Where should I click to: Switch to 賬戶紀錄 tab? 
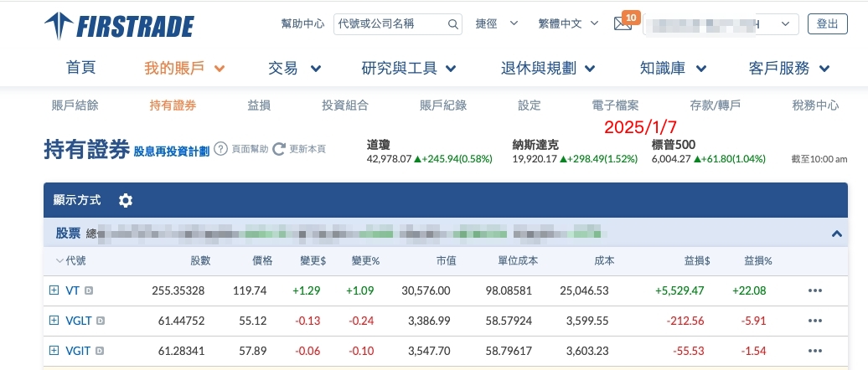[x=443, y=105]
